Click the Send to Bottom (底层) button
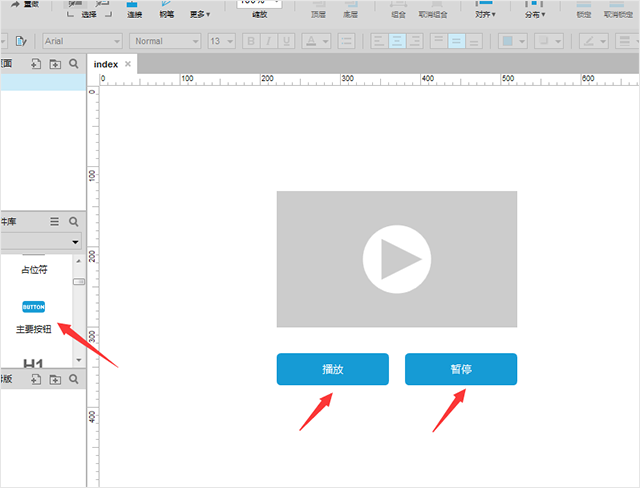640x488 pixels. (x=350, y=10)
